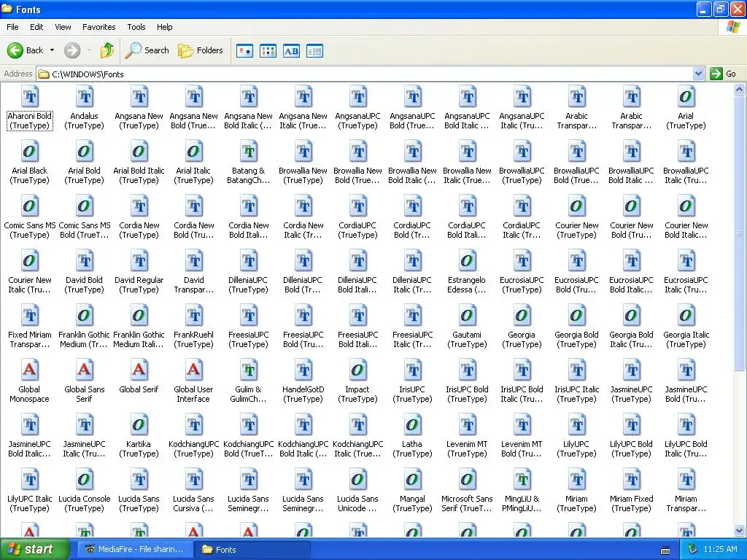747x560 pixels.
Task: Open the File menu
Action: coord(12,27)
